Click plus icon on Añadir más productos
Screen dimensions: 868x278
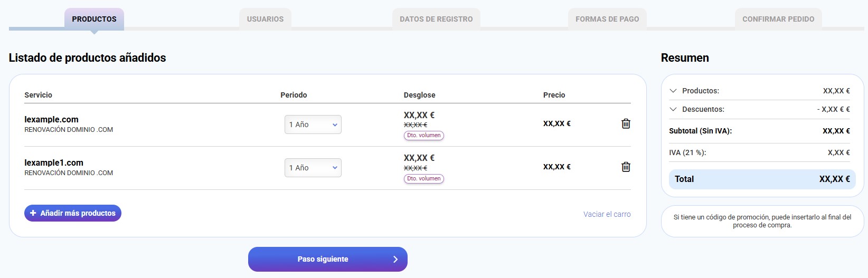(x=33, y=213)
